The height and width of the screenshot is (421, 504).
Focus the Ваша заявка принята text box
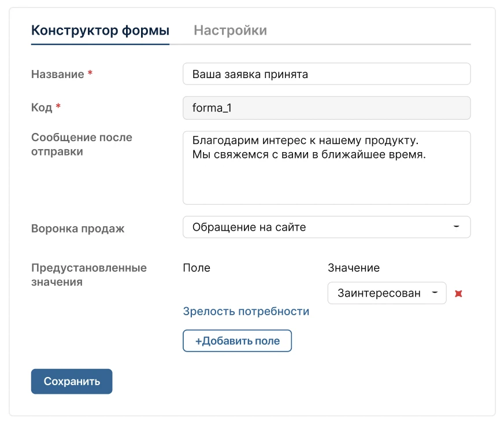[x=327, y=73]
